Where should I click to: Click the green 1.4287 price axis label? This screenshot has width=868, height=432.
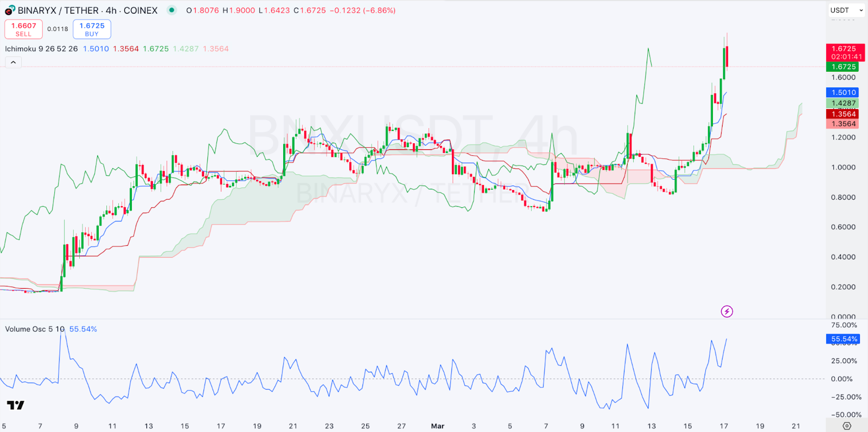843,103
